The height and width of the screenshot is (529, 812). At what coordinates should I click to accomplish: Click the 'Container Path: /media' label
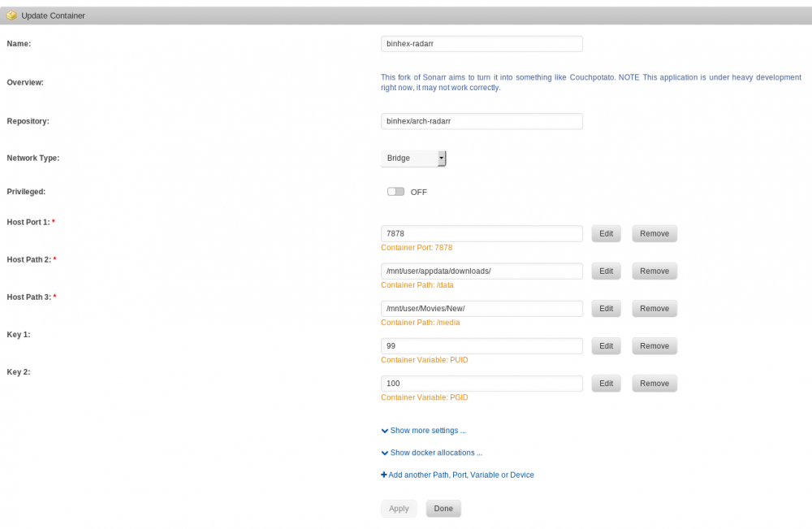420,323
